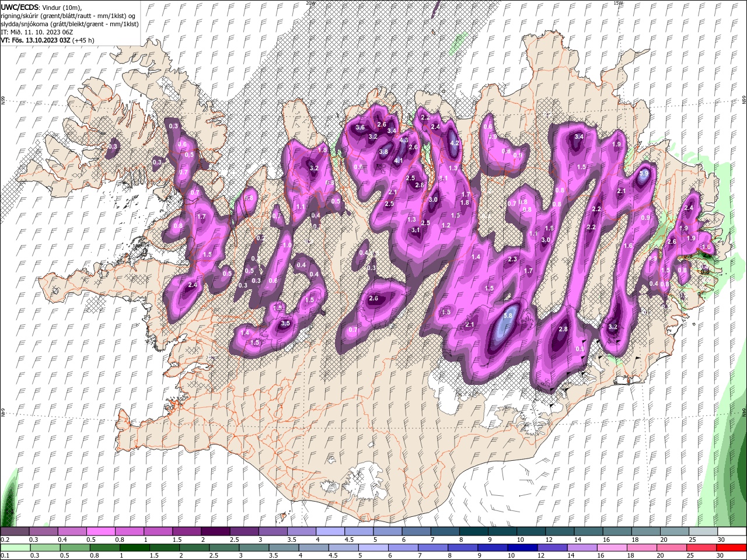Choose the dark teal snow swatch at 8

tap(474, 531)
